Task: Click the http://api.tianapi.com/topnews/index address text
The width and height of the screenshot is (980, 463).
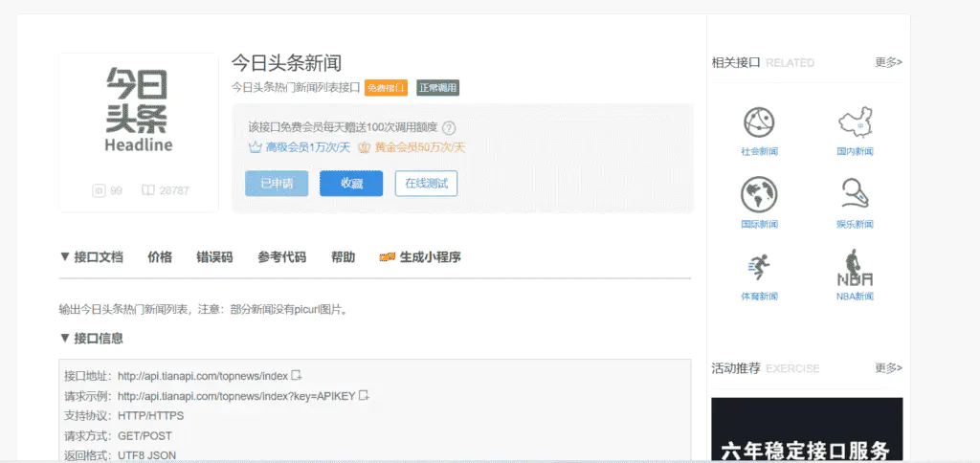Action: point(203,376)
